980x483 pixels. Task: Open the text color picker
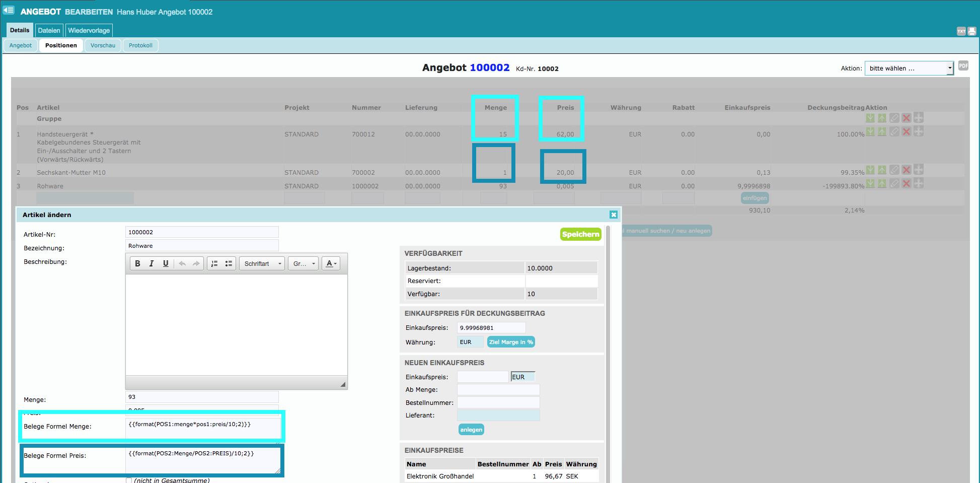coord(331,263)
